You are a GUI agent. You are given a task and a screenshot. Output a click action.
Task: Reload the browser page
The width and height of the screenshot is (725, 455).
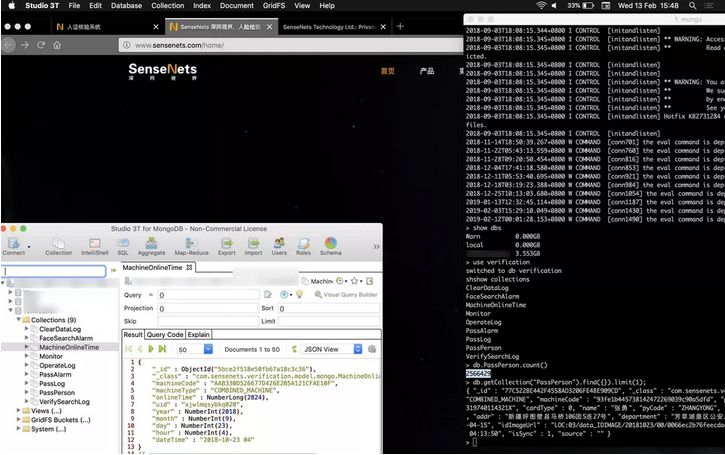click(41, 45)
